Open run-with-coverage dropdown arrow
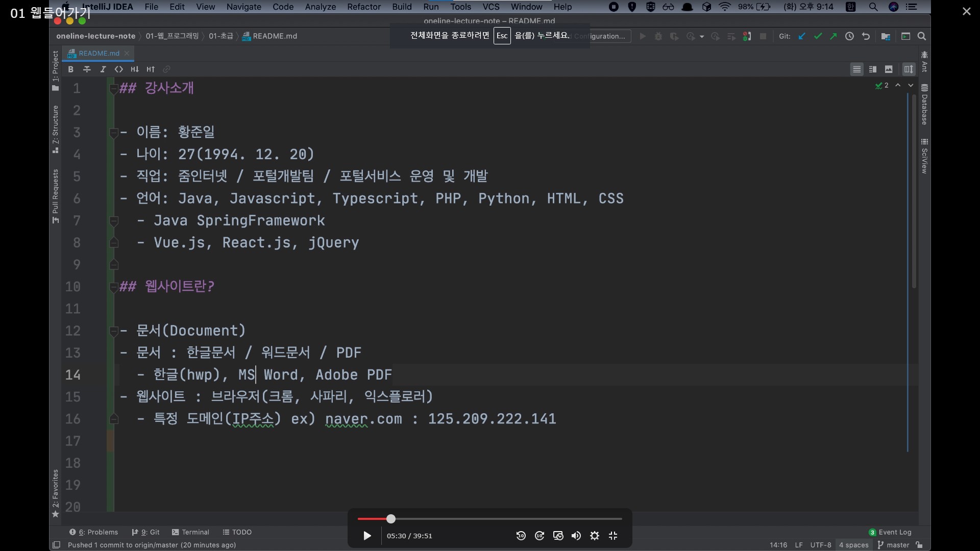The width and height of the screenshot is (980, 551). tap(702, 37)
